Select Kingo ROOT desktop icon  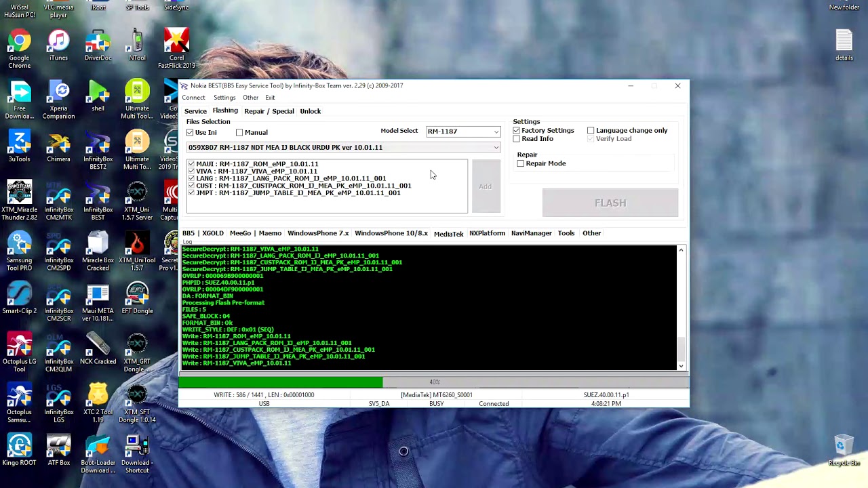(19, 451)
